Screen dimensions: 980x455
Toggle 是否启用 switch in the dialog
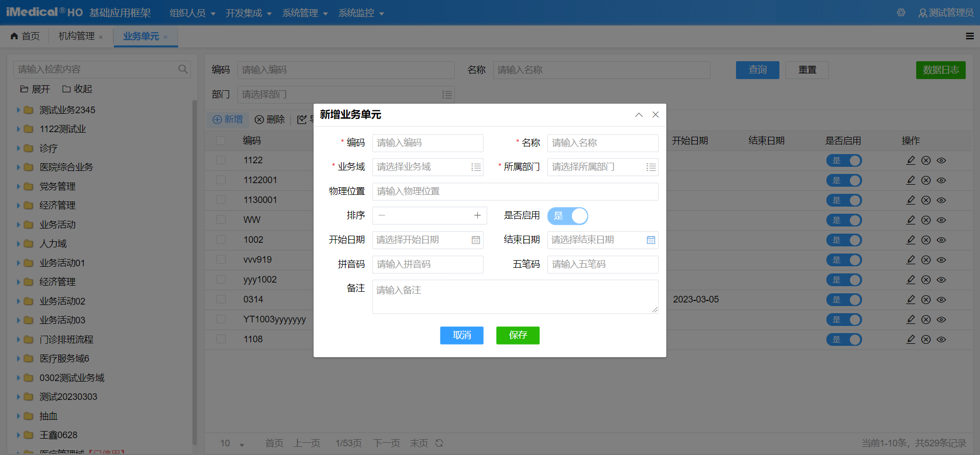(x=568, y=216)
